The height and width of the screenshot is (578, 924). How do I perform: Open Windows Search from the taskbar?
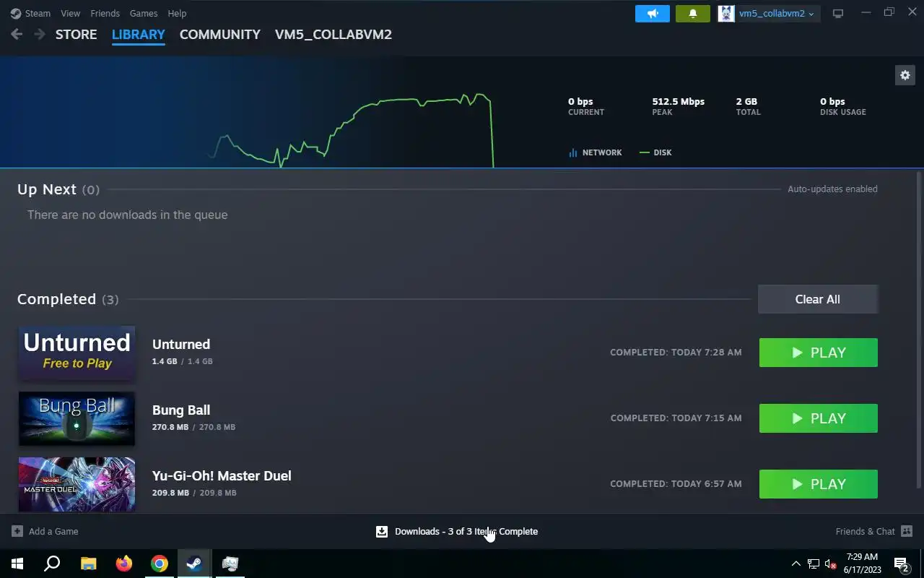[52, 564]
